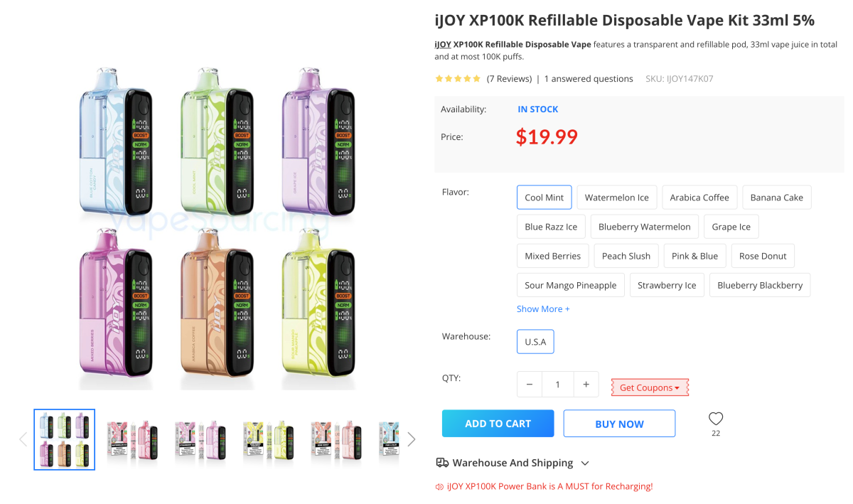Screen dimensions: 853x504
Task: Click the heart wishlist icon showing 22
Action: coord(715,419)
